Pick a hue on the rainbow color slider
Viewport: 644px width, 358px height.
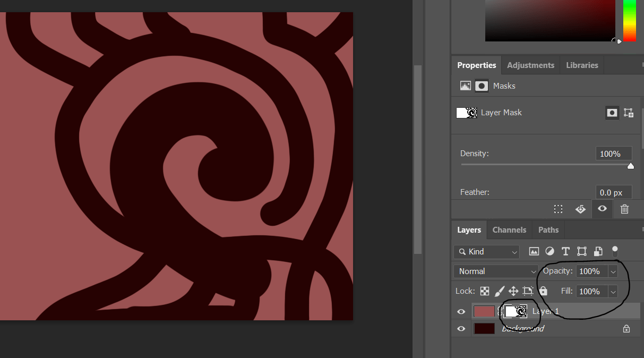pyautogui.click(x=629, y=21)
